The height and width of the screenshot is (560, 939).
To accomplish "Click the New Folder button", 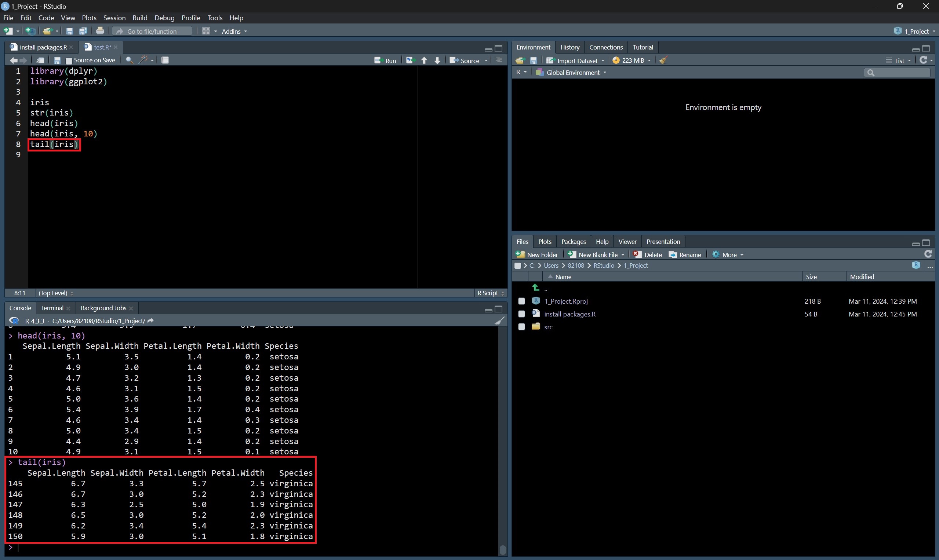I will coord(537,255).
